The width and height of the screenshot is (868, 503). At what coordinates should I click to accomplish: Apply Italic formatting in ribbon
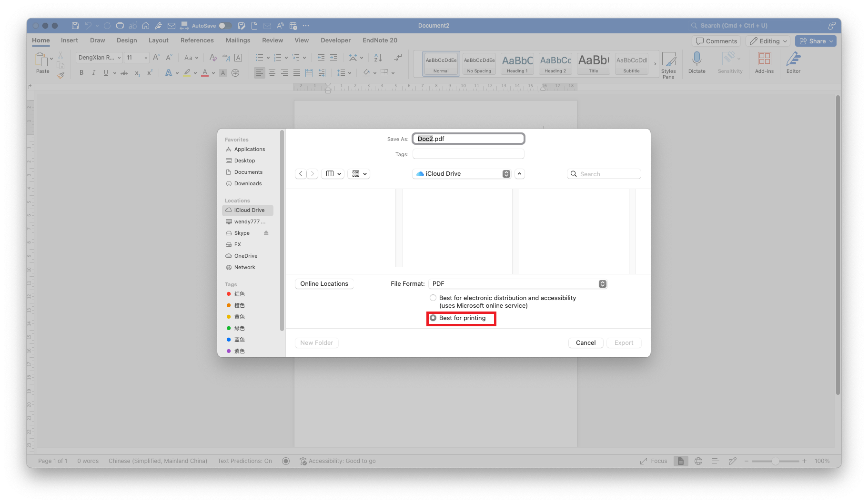tap(93, 73)
